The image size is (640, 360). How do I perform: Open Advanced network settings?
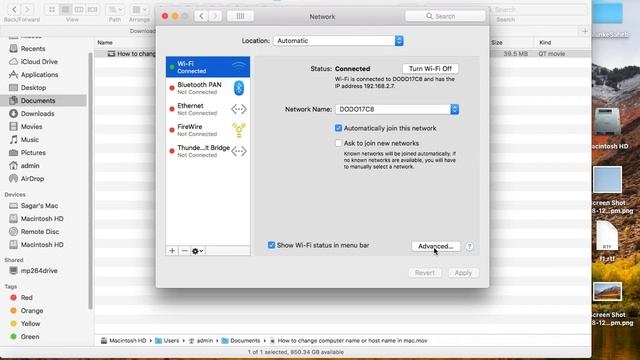point(436,246)
